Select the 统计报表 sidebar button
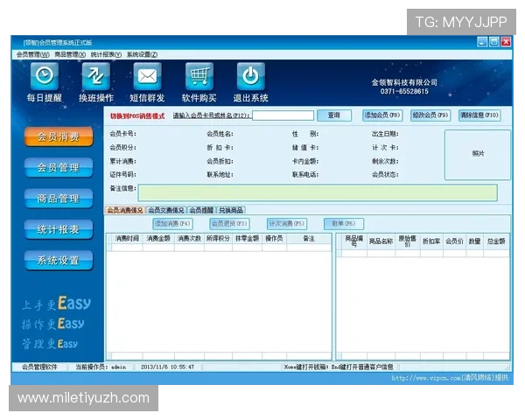 point(59,229)
